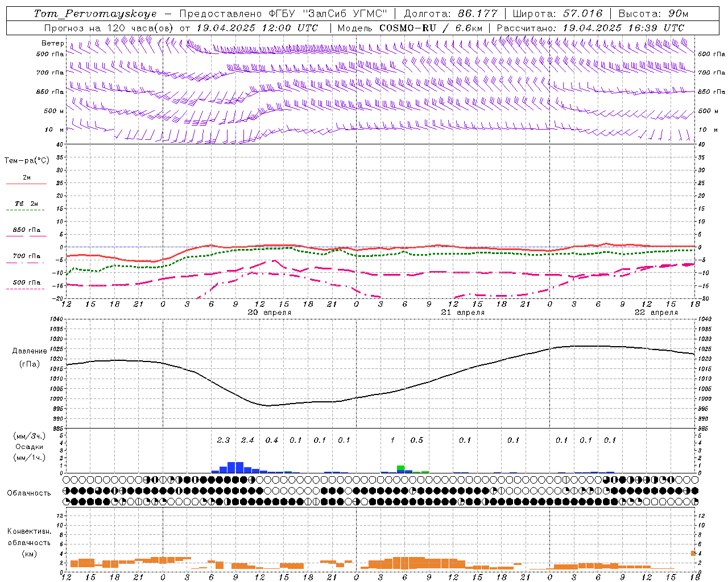Click the 0.5 precipitation amount

417,440
